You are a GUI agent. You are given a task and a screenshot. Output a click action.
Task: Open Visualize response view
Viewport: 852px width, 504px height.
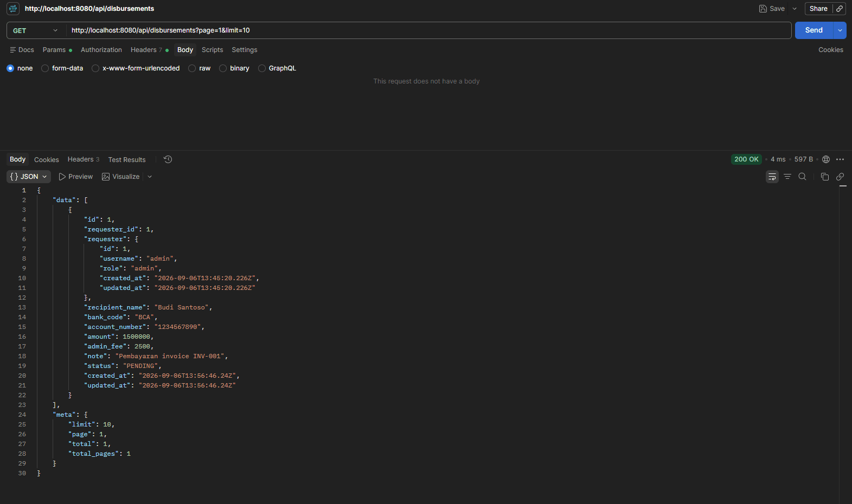121,177
